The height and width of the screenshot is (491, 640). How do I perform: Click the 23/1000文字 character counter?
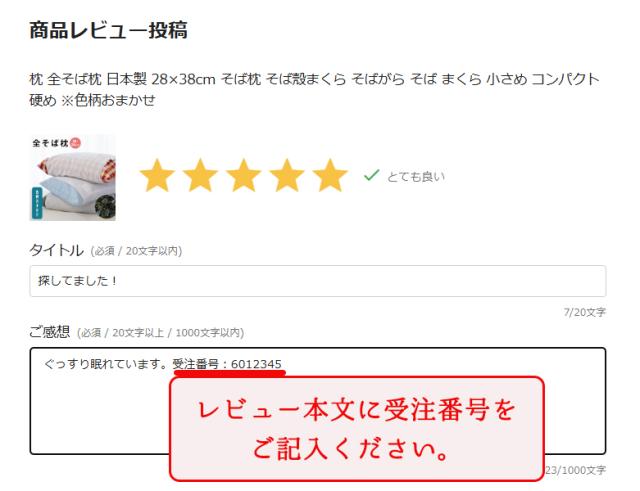pyautogui.click(x=576, y=470)
